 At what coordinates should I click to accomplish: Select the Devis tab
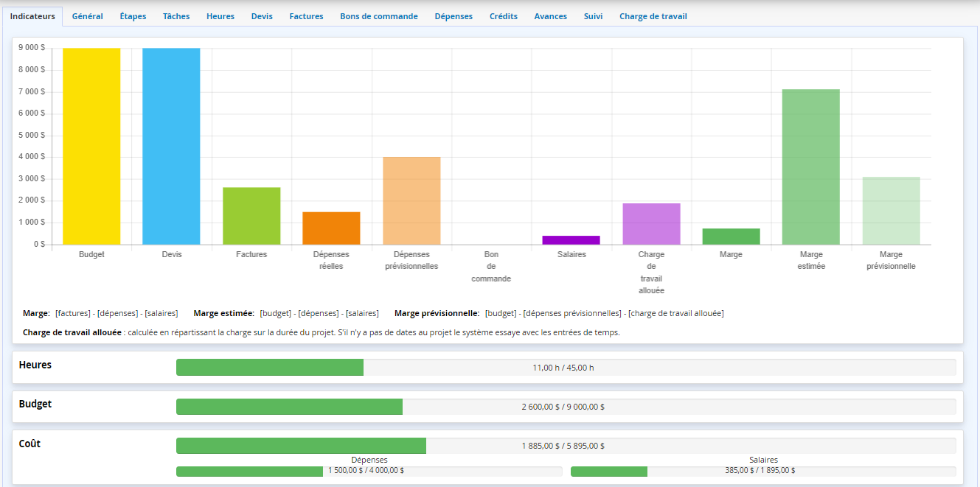[x=262, y=16]
